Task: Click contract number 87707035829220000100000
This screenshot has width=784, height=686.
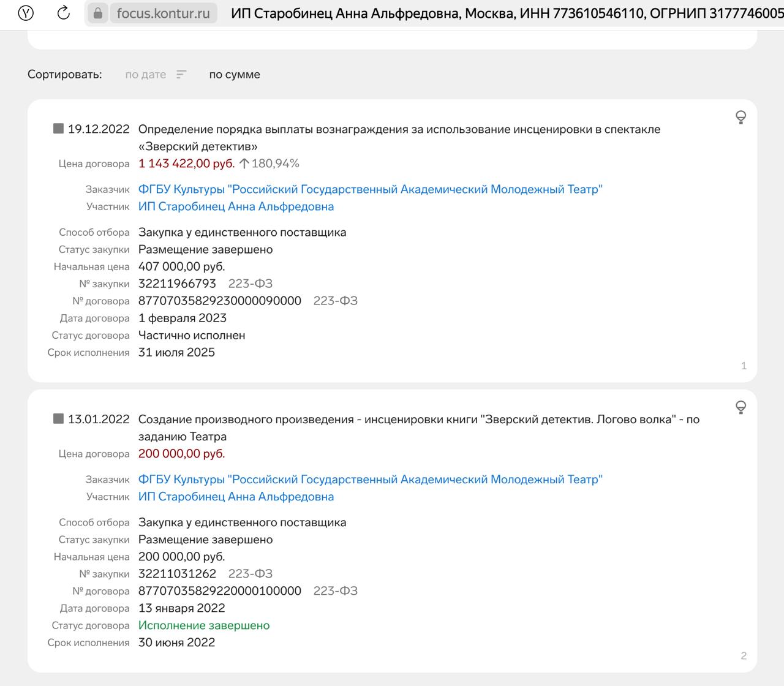Action: (219, 591)
